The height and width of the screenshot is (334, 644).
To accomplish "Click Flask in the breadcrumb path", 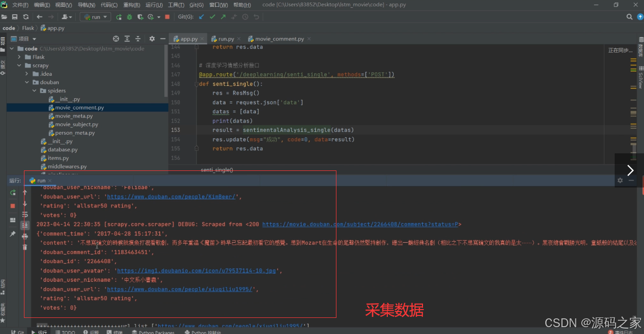I will [x=28, y=28].
